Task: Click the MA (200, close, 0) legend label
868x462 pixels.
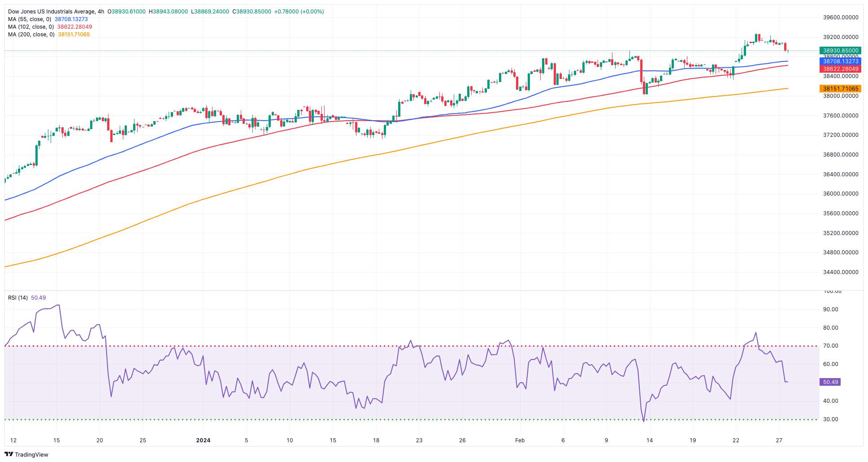Action: coord(31,35)
